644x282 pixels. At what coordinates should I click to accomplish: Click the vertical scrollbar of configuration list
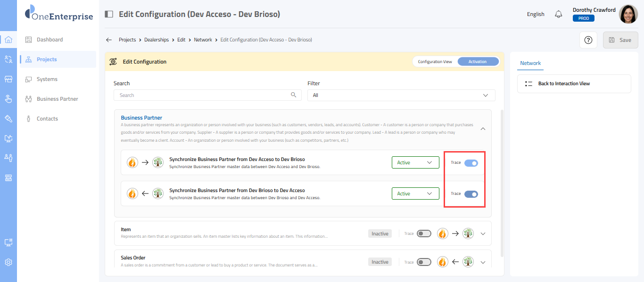[501, 184]
